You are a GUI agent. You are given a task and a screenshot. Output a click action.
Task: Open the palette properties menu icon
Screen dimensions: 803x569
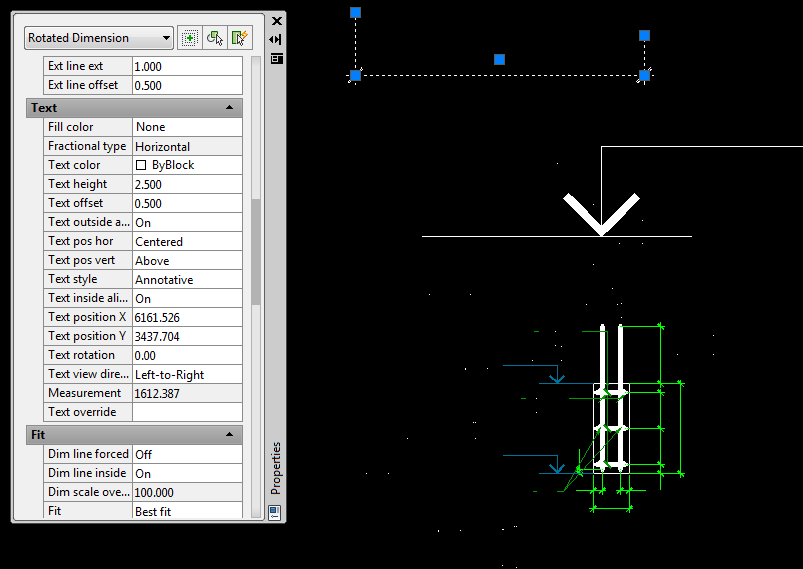(x=277, y=58)
